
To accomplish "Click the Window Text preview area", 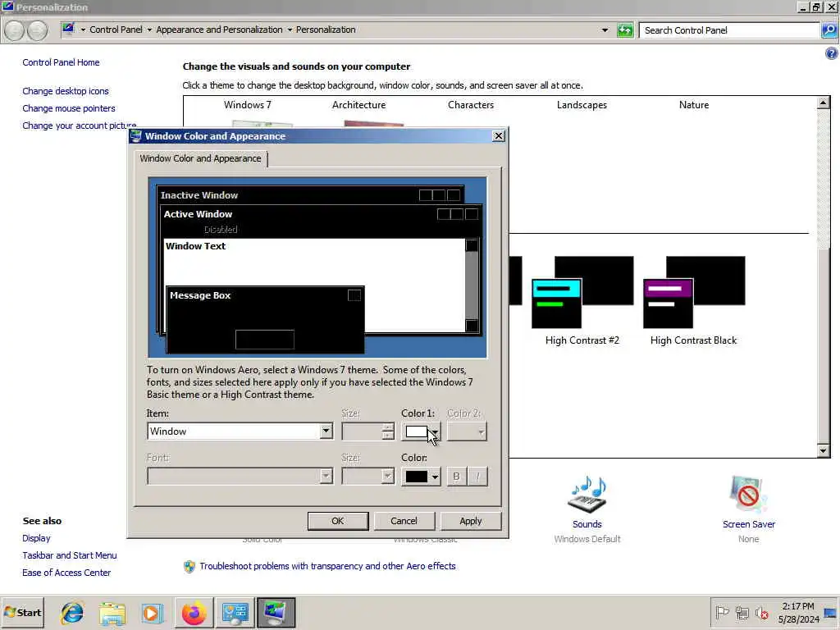I will tap(314, 262).
